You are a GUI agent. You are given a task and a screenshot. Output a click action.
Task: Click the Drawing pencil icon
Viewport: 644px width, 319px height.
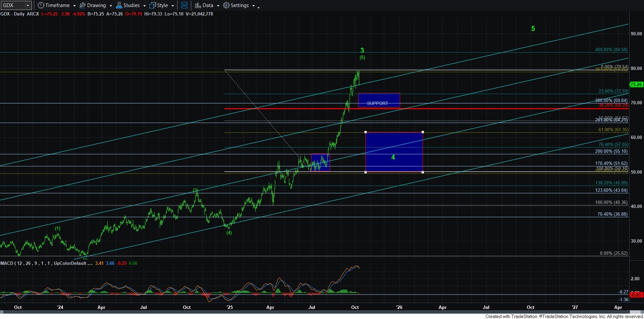click(82, 5)
